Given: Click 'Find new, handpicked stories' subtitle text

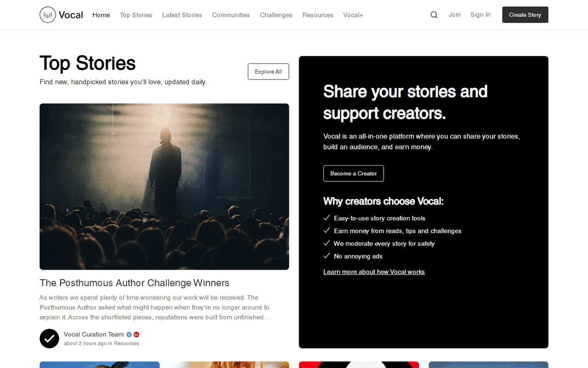Looking at the screenshot, I should coord(123,82).
